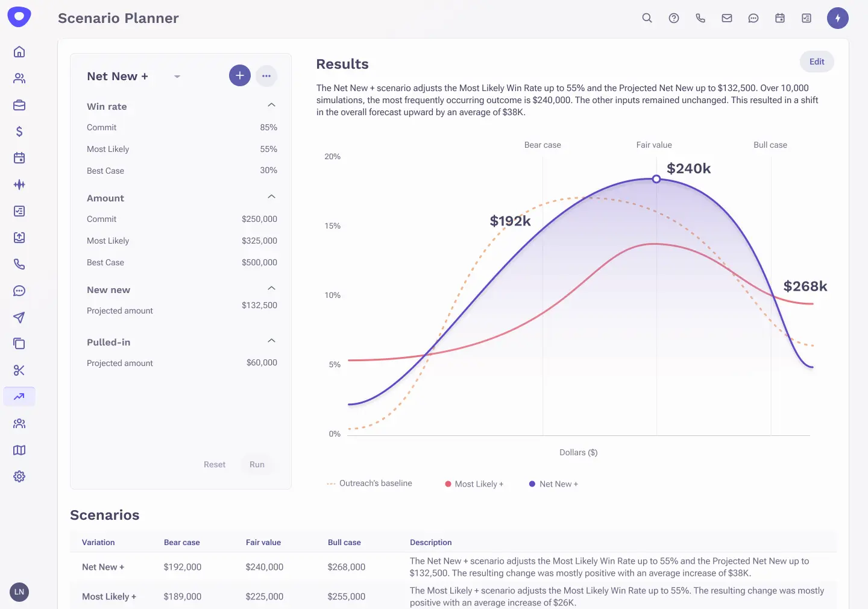Click the lightning quick actions button
This screenshot has width=868, height=609.
[838, 17]
